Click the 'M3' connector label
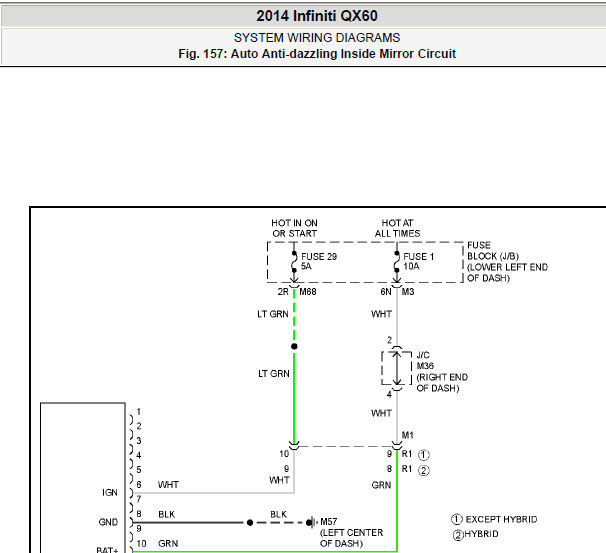The image size is (606, 553). click(x=408, y=292)
